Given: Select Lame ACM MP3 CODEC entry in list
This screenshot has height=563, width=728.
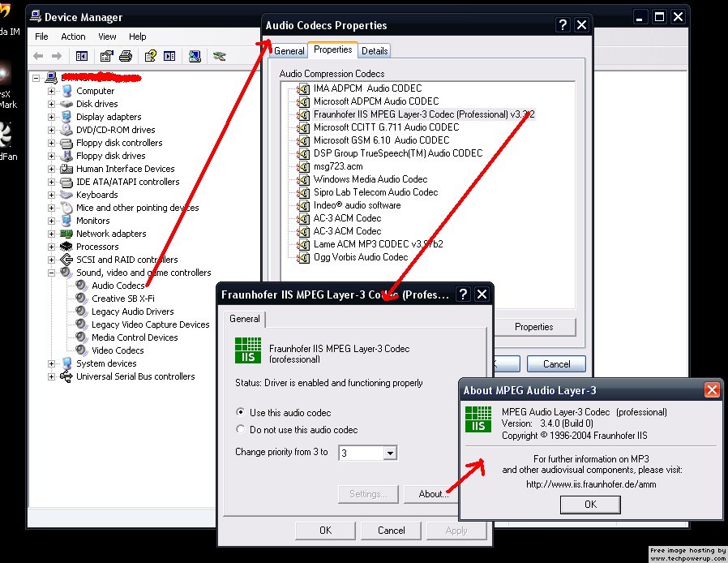Looking at the screenshot, I should point(379,244).
